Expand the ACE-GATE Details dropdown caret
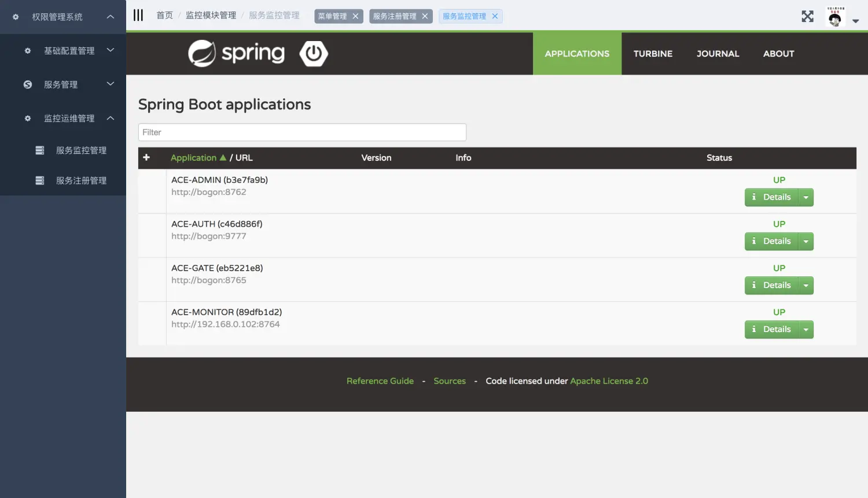Viewport: 868px width, 498px height. pos(806,285)
